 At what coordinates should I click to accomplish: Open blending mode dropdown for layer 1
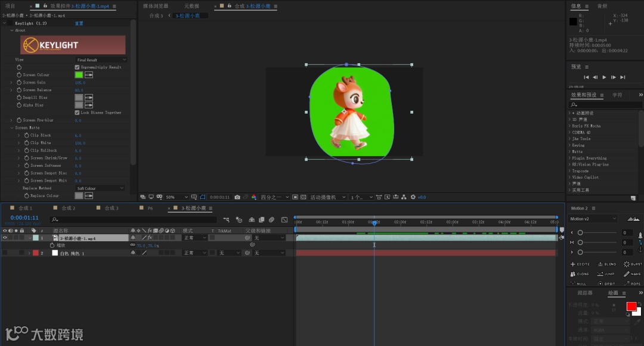[x=195, y=238]
